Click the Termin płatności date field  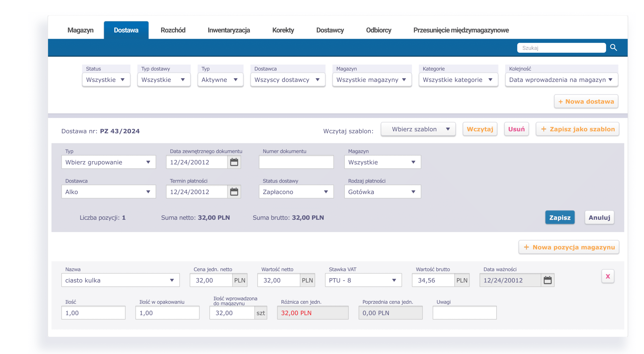[x=197, y=192]
